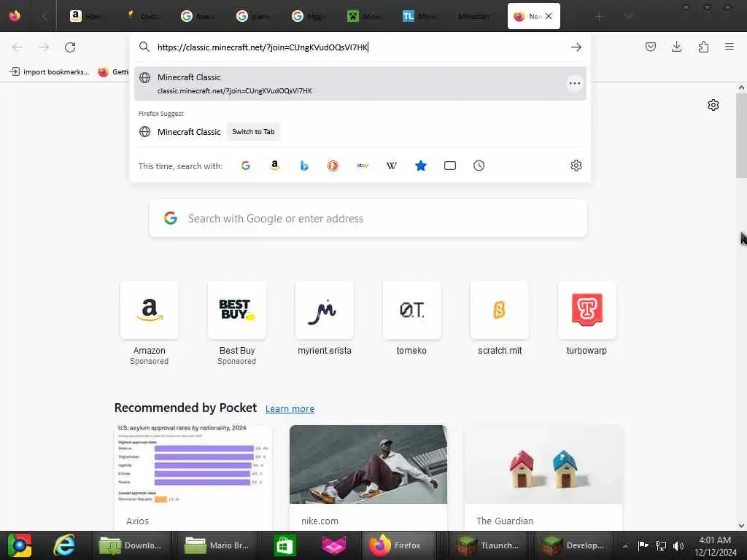Viewport: 747px width, 560px height.
Task: Open the Downloads panel
Action: 676,47
